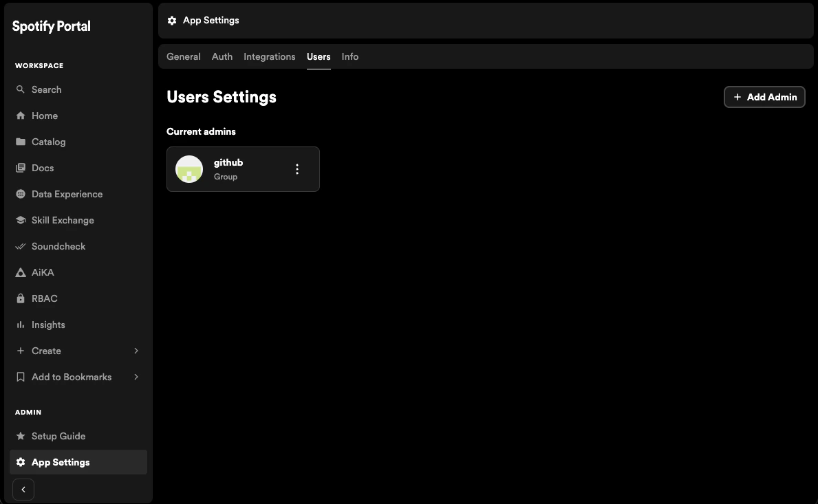
Task: Click the Add to Bookmarks bookmark icon
Action: (x=21, y=377)
